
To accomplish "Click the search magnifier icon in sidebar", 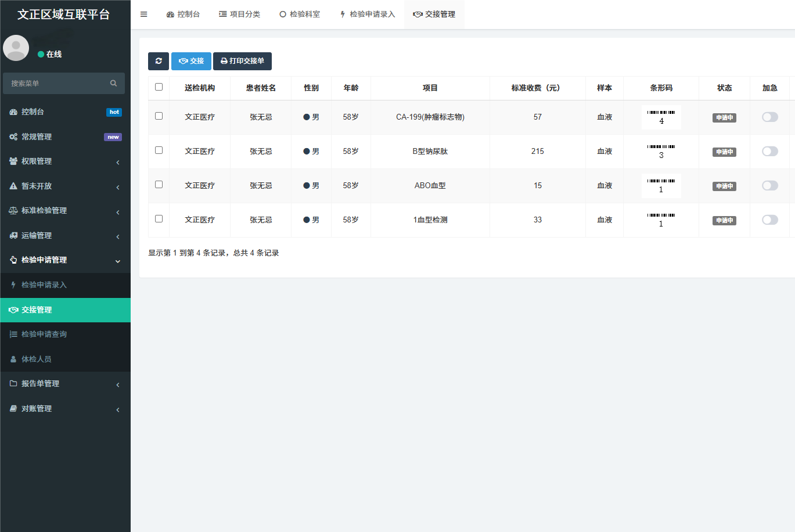I will (113, 84).
